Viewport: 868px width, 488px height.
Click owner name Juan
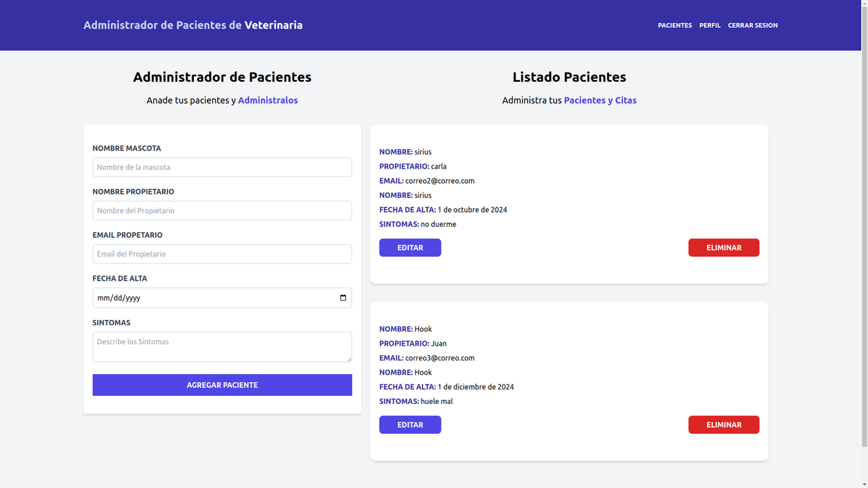point(439,344)
